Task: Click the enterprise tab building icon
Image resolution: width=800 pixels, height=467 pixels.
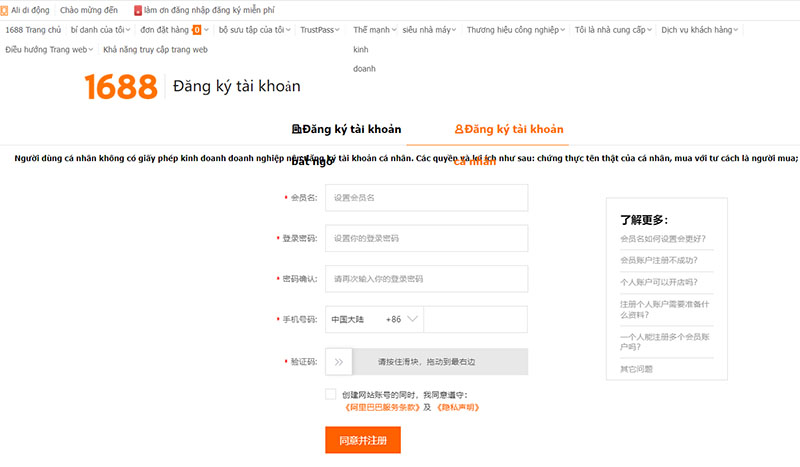Action: [x=296, y=129]
